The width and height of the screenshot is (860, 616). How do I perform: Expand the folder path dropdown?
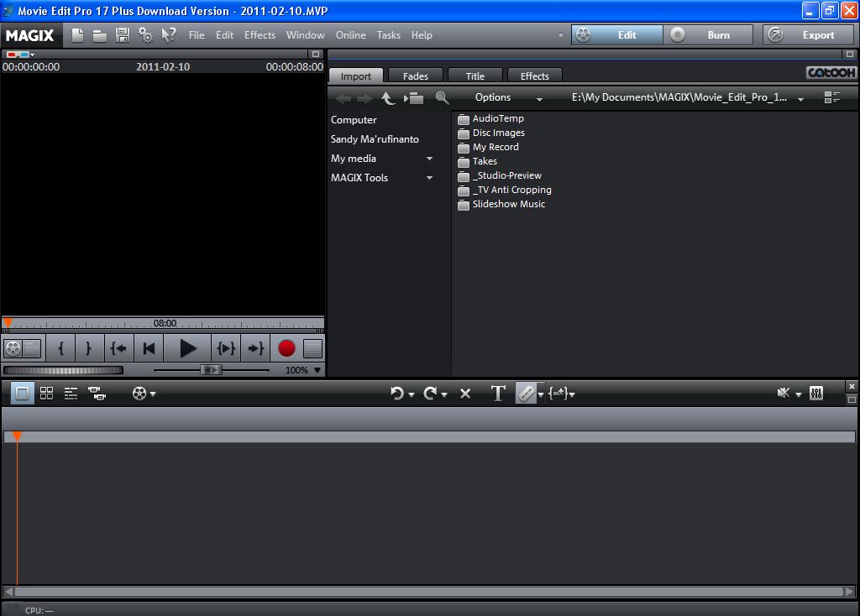click(x=800, y=99)
